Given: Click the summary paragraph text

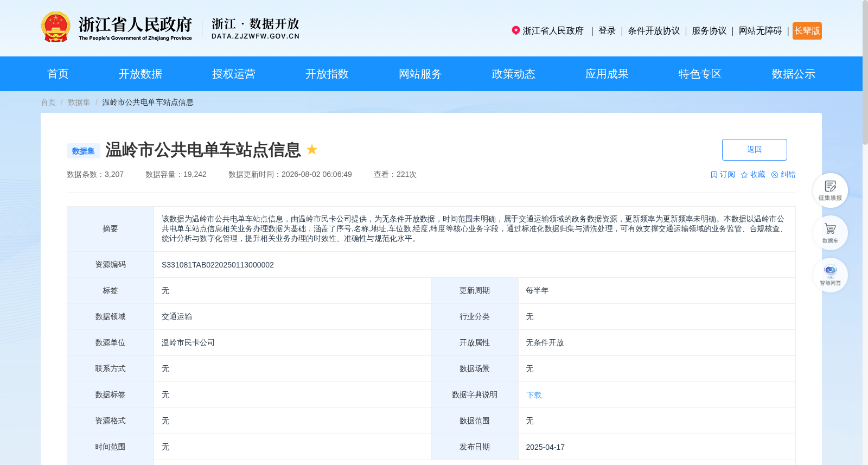Looking at the screenshot, I should (x=474, y=229).
